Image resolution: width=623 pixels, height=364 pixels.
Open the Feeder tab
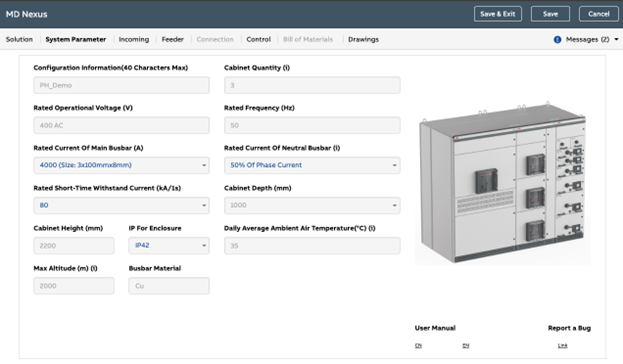click(172, 39)
